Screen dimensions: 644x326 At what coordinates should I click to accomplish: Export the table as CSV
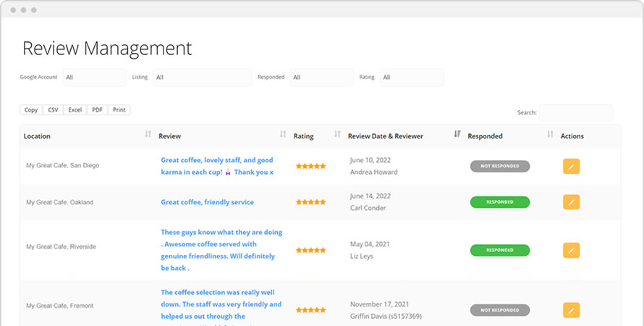pos(53,110)
